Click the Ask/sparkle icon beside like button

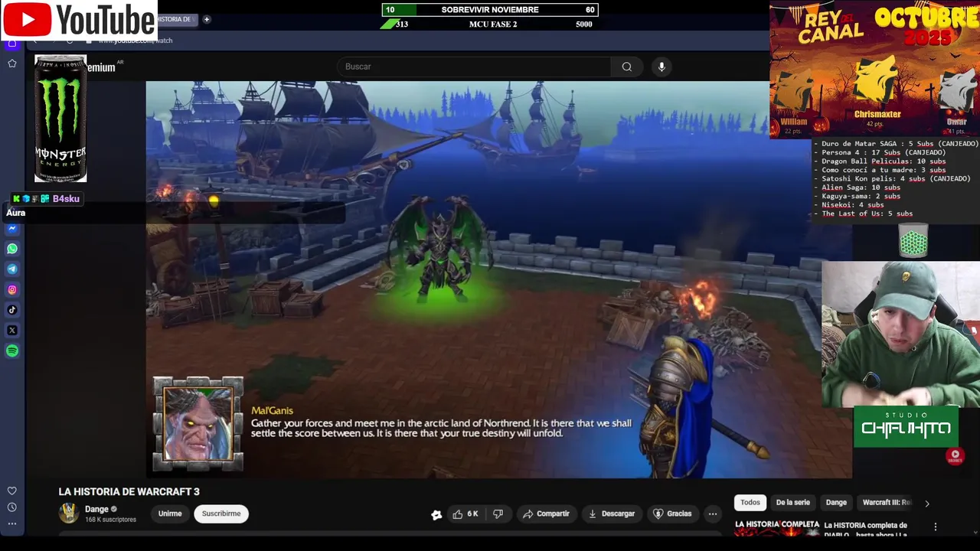pos(436,515)
